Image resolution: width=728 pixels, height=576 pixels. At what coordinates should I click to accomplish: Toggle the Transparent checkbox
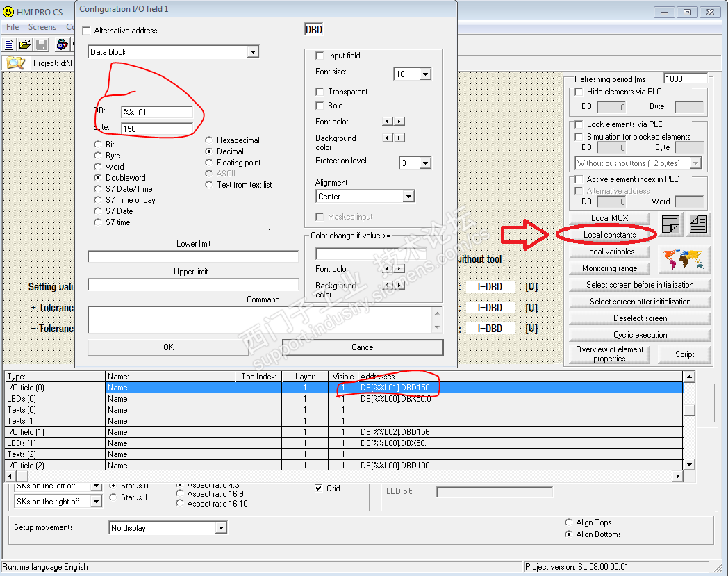click(x=320, y=92)
